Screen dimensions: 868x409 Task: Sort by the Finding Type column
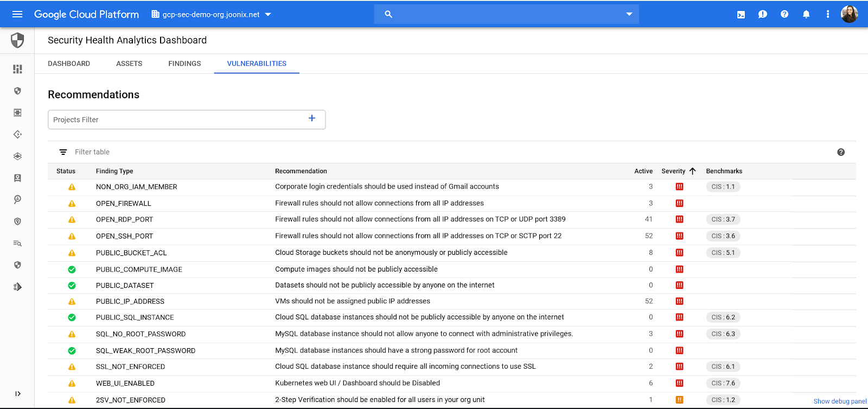pos(114,171)
